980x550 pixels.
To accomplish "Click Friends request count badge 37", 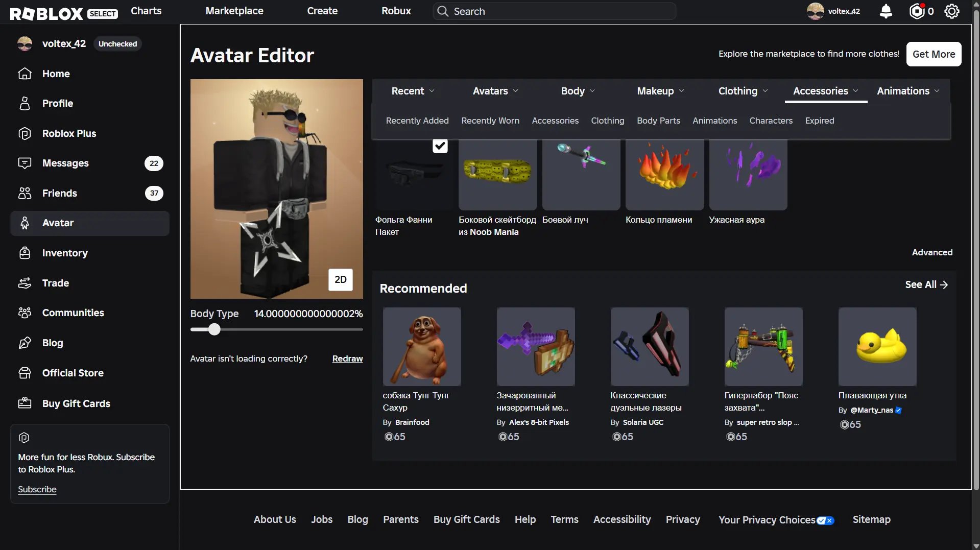I will [154, 193].
